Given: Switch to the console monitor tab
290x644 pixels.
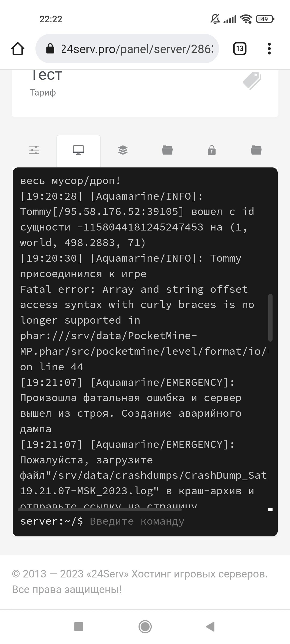Looking at the screenshot, I should tap(79, 150).
